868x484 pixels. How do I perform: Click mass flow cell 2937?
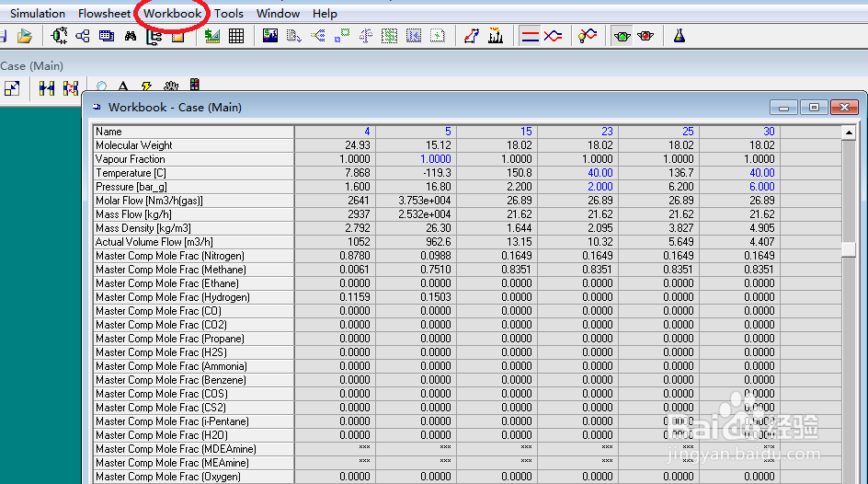point(335,214)
